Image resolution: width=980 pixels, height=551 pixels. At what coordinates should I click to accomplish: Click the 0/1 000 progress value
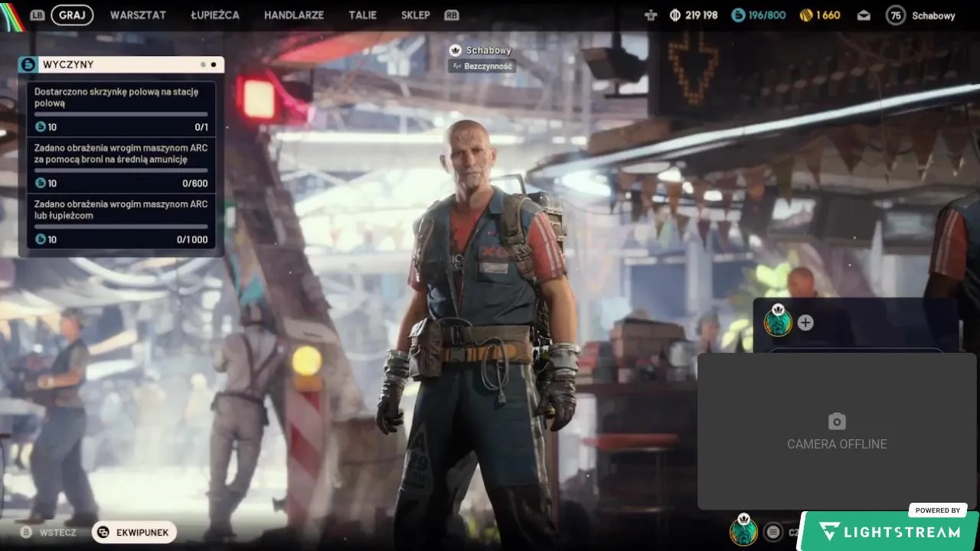click(x=192, y=240)
